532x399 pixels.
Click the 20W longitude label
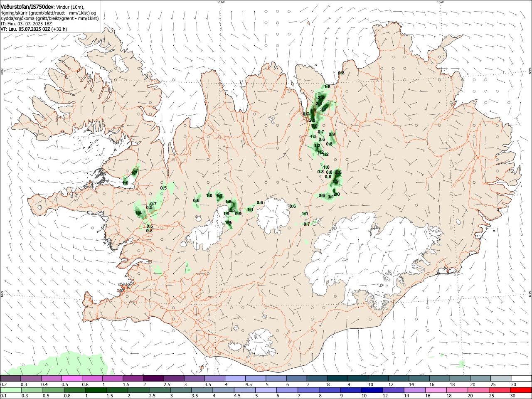221,2
